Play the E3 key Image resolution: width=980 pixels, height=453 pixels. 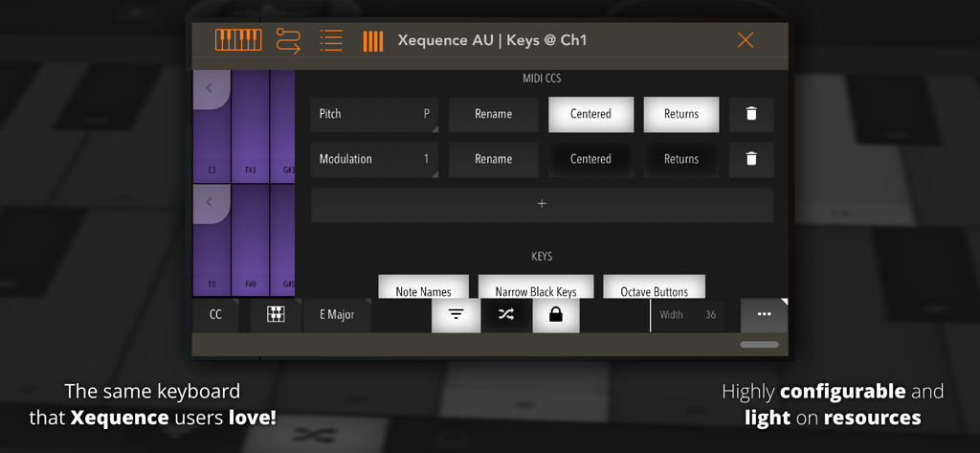212,146
